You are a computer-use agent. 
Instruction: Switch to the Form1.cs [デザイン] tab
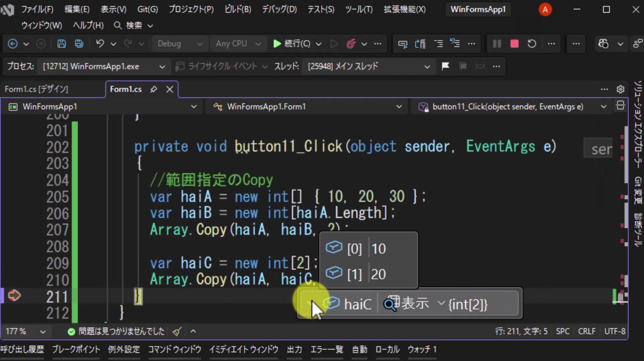pos(36,89)
